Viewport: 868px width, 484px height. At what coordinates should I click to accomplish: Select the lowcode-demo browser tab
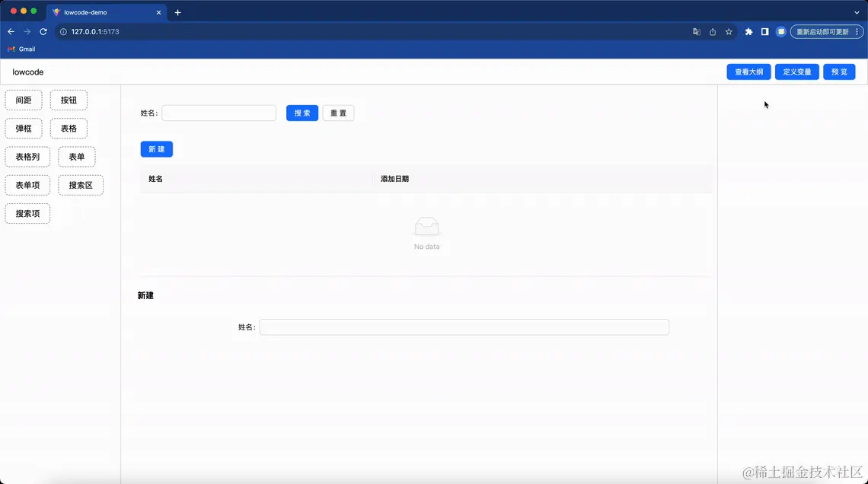point(105,12)
